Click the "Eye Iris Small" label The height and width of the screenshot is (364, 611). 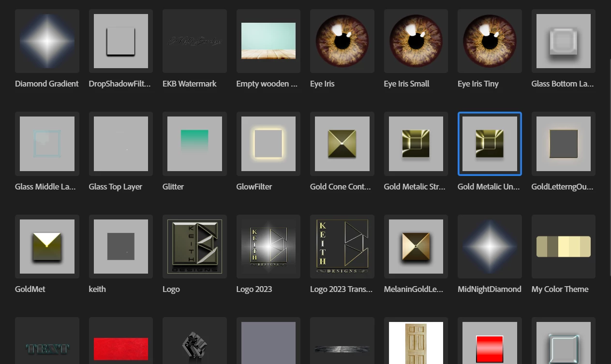406,84
